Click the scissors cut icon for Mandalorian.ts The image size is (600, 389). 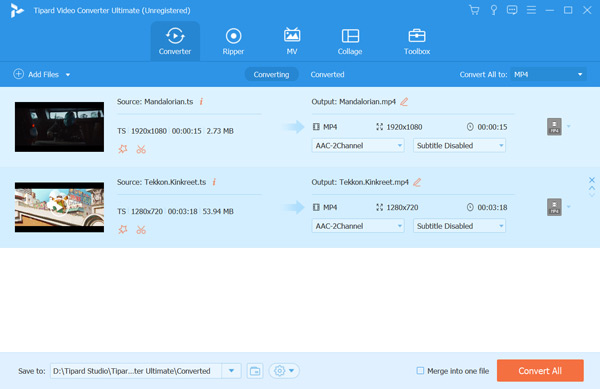[141, 149]
